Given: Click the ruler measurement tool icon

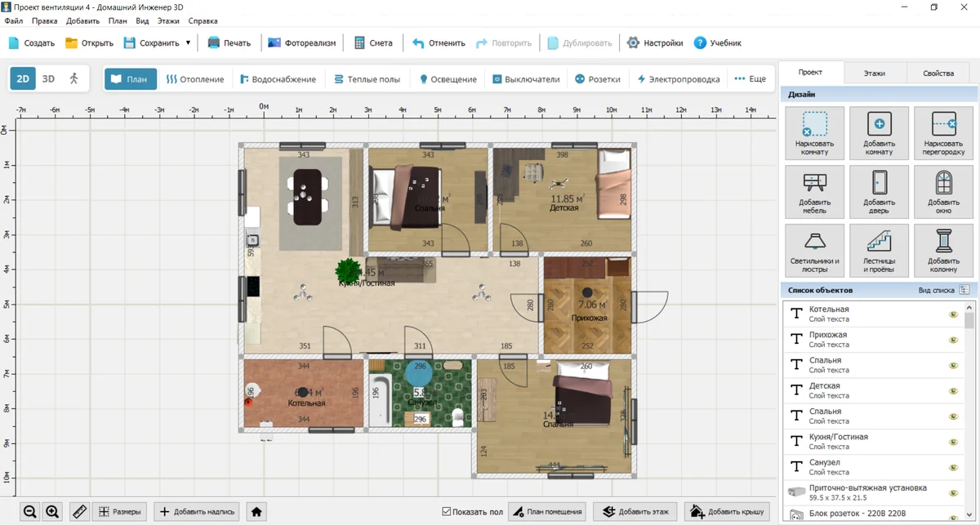Looking at the screenshot, I should 79,512.
